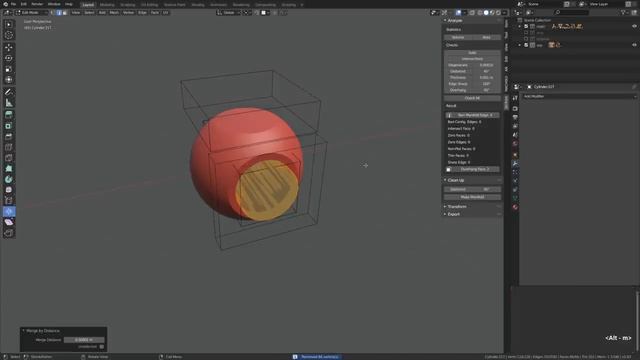Click the Merge Distance value field
The width and height of the screenshot is (640, 360).
point(84,340)
